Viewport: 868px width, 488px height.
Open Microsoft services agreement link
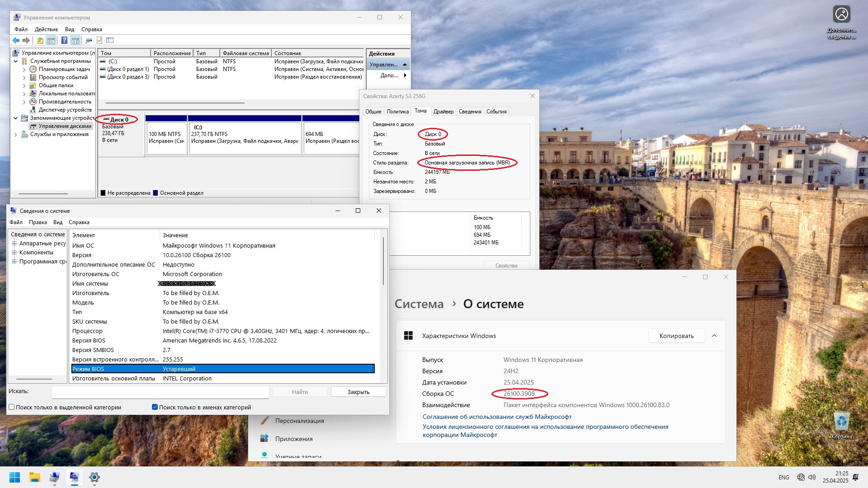(x=497, y=417)
